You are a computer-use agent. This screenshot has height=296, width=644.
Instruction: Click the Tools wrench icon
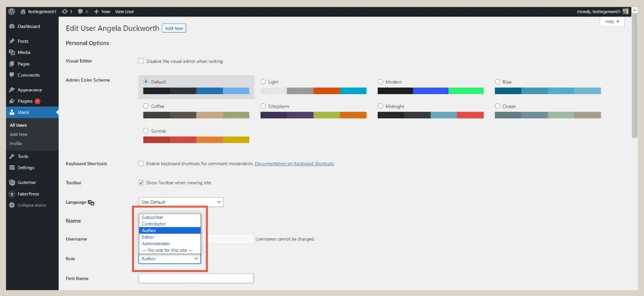12,156
